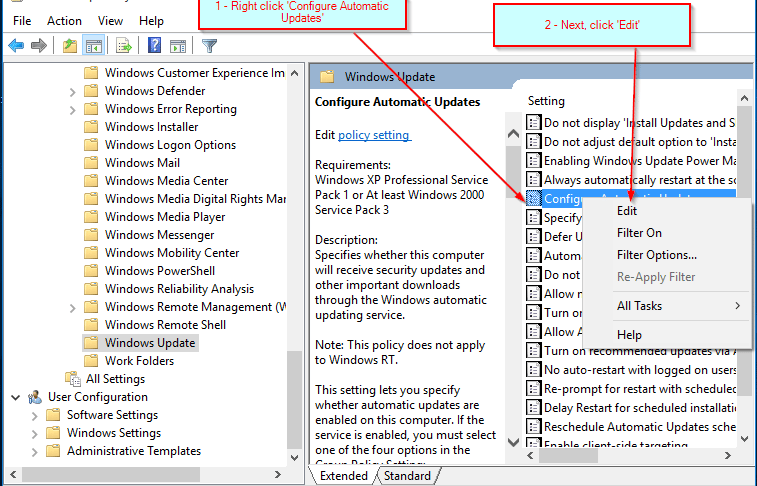Viewport: 757px width, 486px height.
Task: Click the Export List toolbar icon
Action: (124, 46)
